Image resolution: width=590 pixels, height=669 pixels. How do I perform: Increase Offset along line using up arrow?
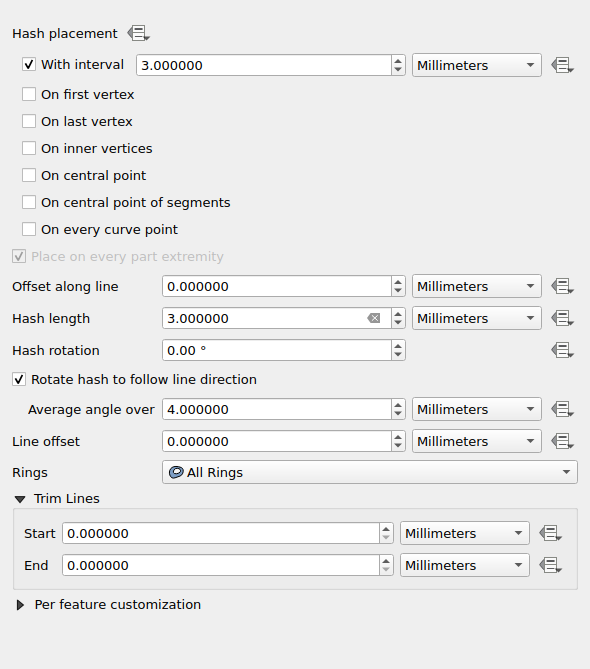click(398, 282)
